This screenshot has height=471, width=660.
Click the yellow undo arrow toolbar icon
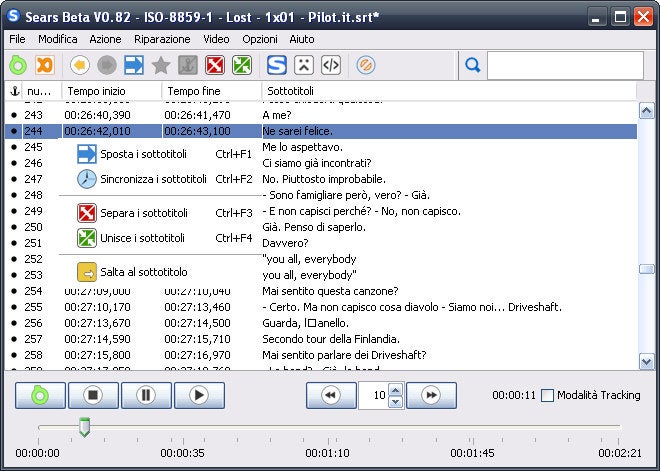(80, 66)
